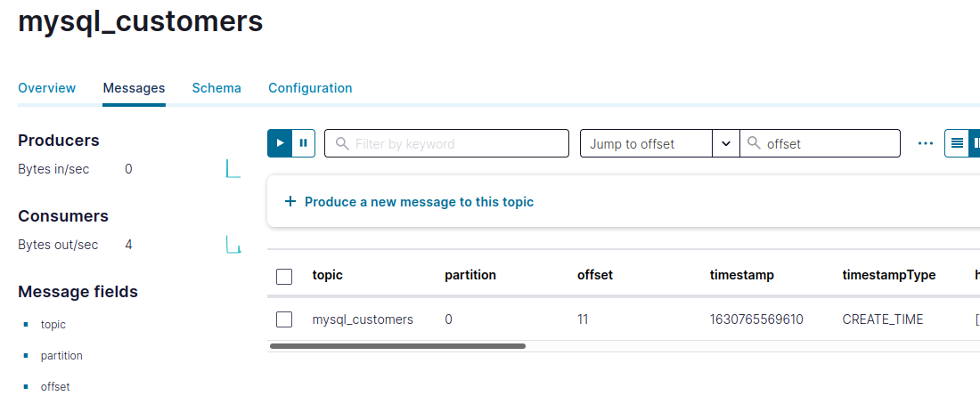The width and height of the screenshot is (980, 404).
Task: Open the three-dots more options menu
Action: [925, 143]
